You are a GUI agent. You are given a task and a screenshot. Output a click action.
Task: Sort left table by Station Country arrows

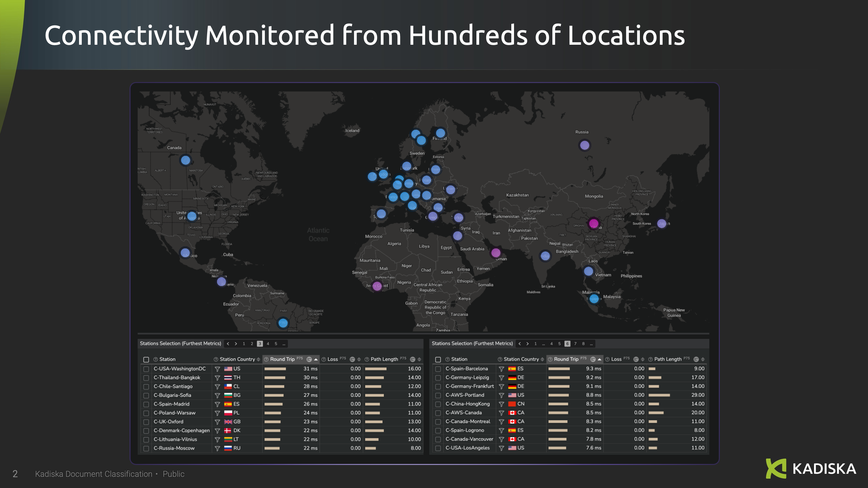click(258, 359)
